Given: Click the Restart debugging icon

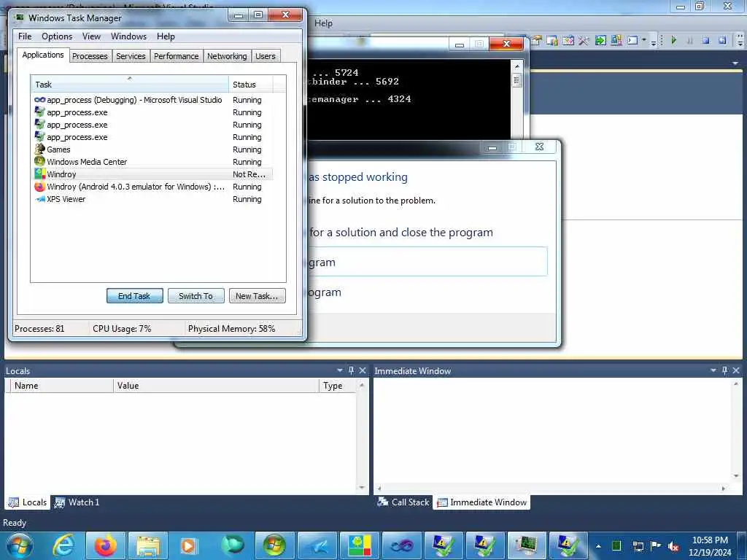Looking at the screenshot, I should 722,41.
